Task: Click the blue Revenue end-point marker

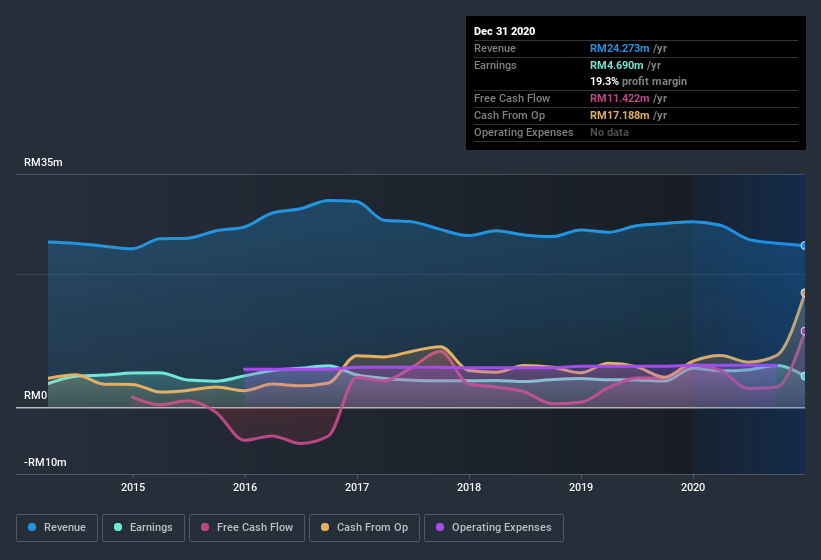Action: tap(803, 245)
